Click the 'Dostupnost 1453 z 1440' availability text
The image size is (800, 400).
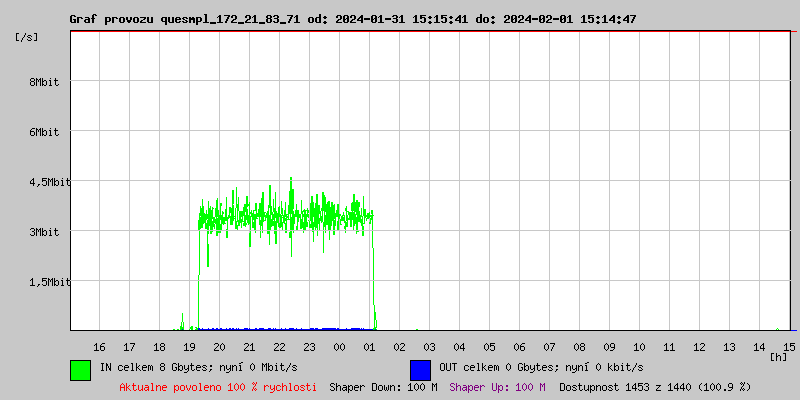coord(655,386)
